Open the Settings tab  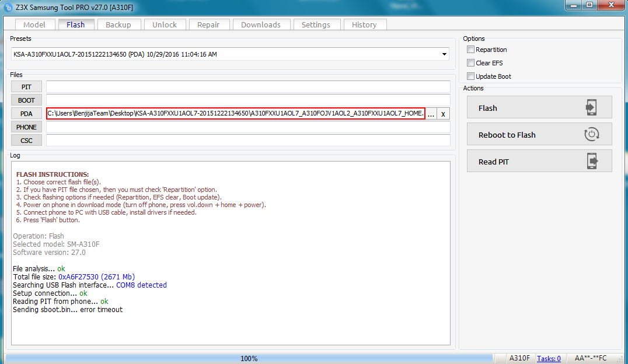tap(316, 24)
